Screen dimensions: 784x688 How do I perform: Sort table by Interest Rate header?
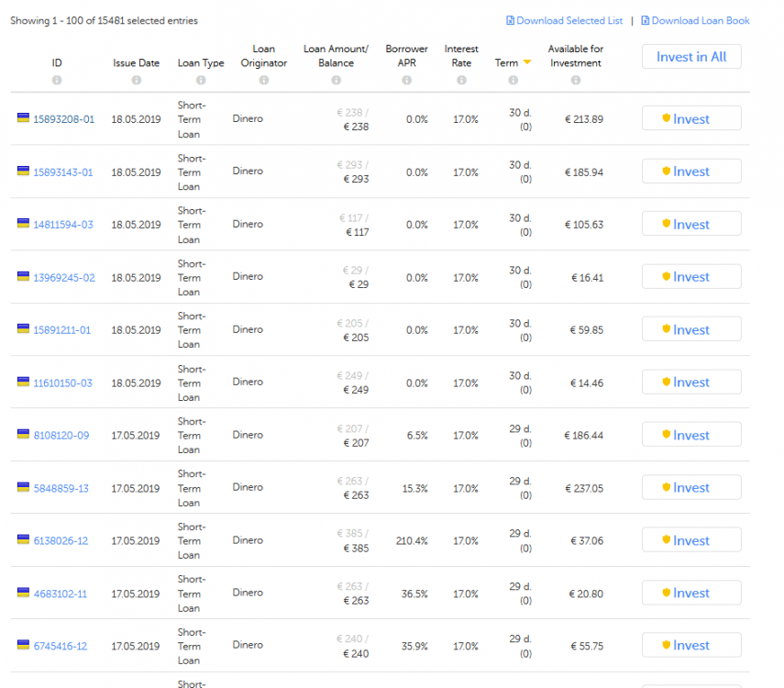pyautogui.click(x=461, y=56)
